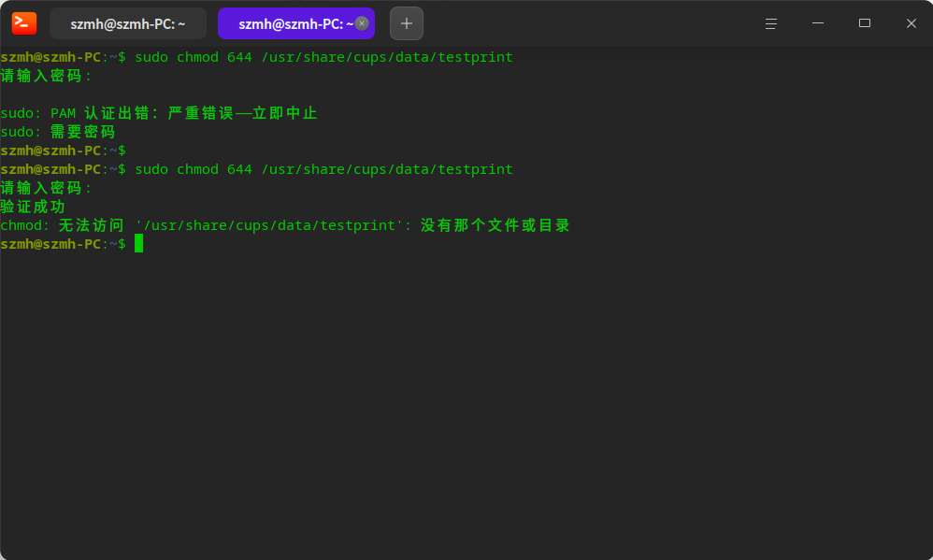Viewport: 933px width, 560px height.
Task: Click the empty prompt line after 需要密码
Action: [63, 151]
